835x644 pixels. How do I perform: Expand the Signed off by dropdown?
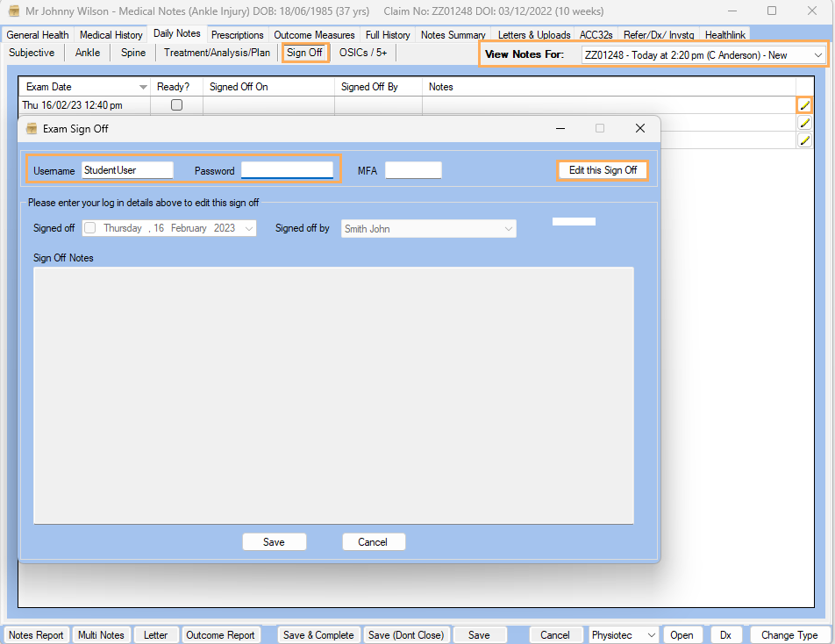pos(508,229)
